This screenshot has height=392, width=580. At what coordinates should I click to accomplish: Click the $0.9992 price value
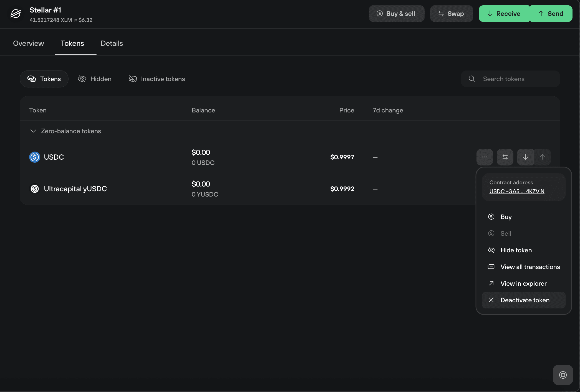tap(342, 189)
